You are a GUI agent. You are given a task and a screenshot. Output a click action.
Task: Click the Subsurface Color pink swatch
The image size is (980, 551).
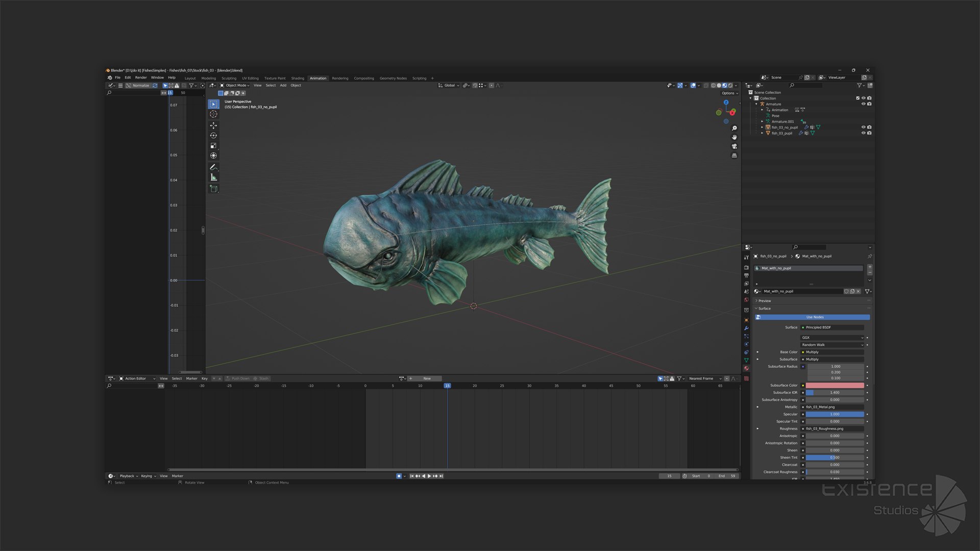coord(835,386)
